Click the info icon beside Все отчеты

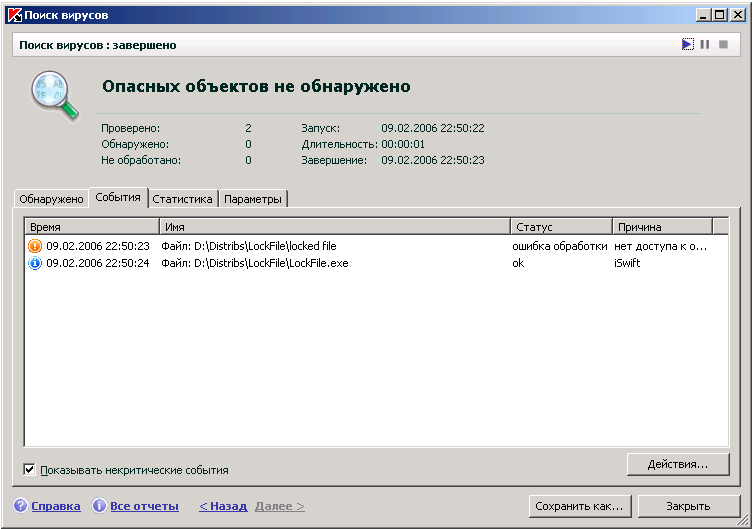point(99,505)
